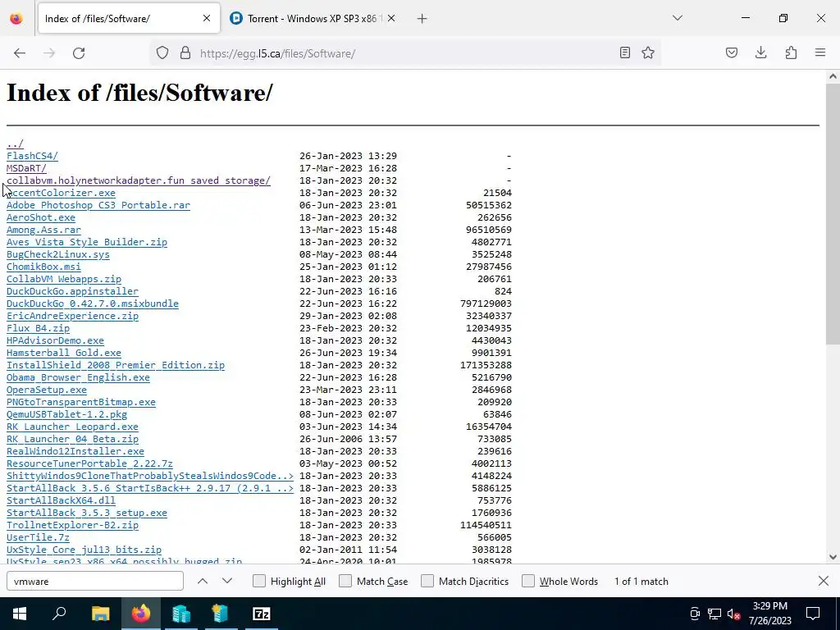Click the find bar search field
This screenshot has height=630, width=840.
95,582
